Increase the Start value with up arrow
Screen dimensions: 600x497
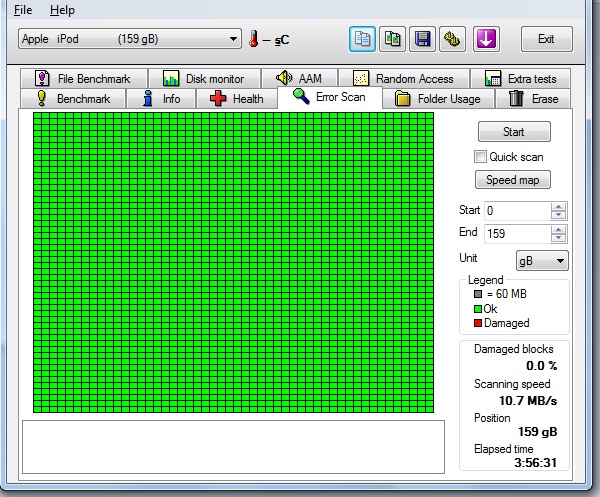558,206
